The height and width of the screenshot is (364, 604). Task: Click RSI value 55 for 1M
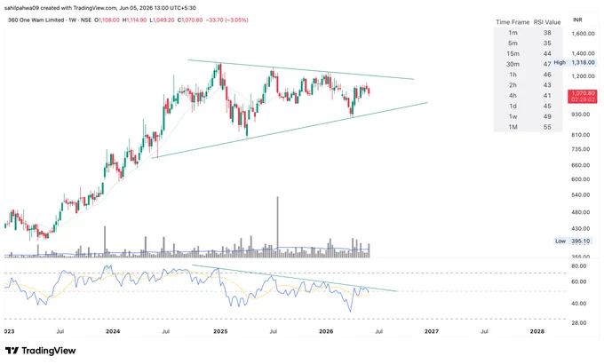tap(547, 127)
